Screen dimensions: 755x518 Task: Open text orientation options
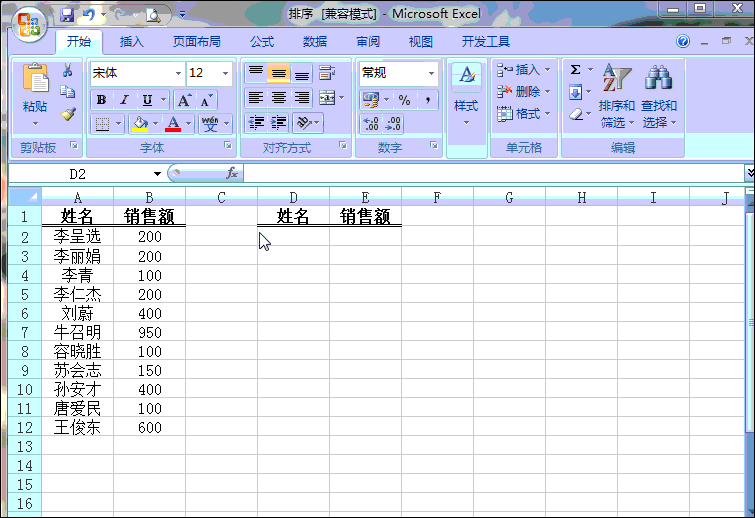(x=307, y=123)
